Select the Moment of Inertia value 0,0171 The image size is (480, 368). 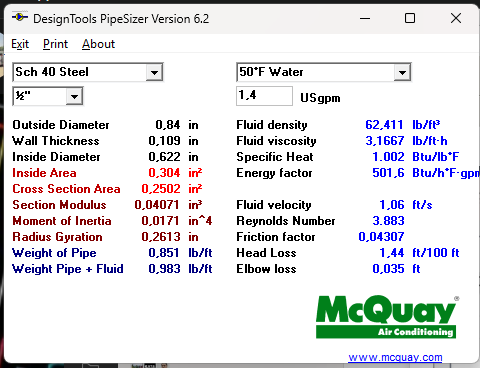(160, 221)
